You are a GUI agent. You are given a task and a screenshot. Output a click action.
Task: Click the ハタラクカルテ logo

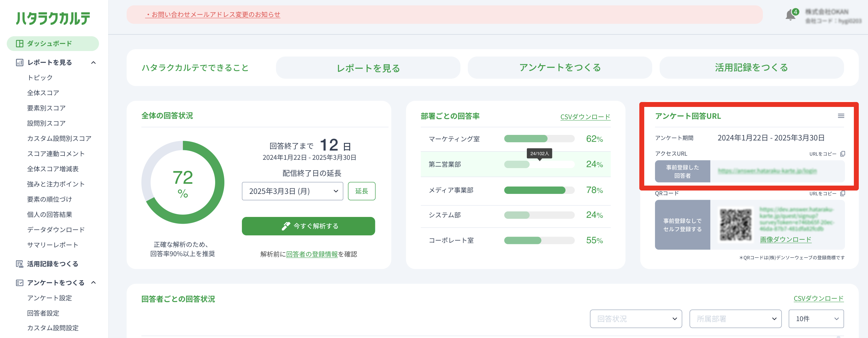coord(53,18)
